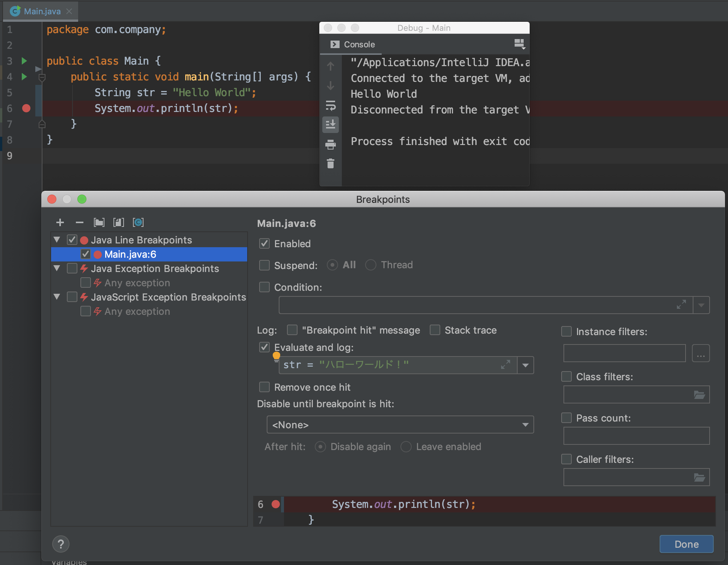
Task: Click the Done button
Action: coord(687,544)
